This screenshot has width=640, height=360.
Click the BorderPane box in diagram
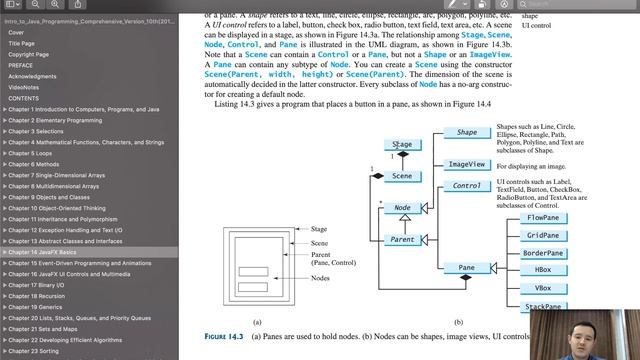543,253
